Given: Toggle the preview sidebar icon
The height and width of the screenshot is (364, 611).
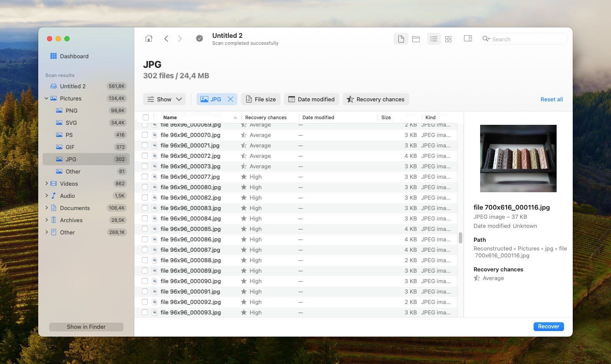Looking at the screenshot, I should click(x=467, y=38).
